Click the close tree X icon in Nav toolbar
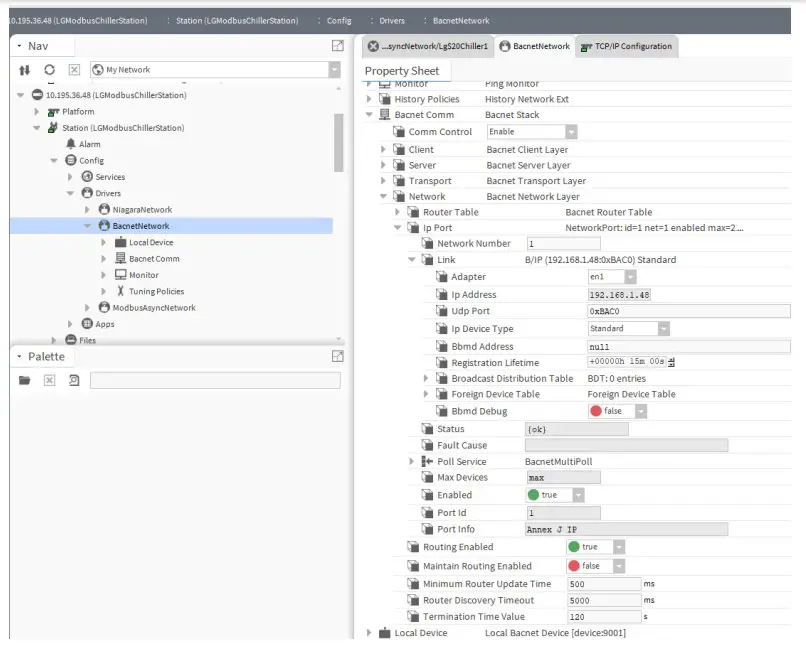This screenshot has width=806, height=656. [x=75, y=69]
